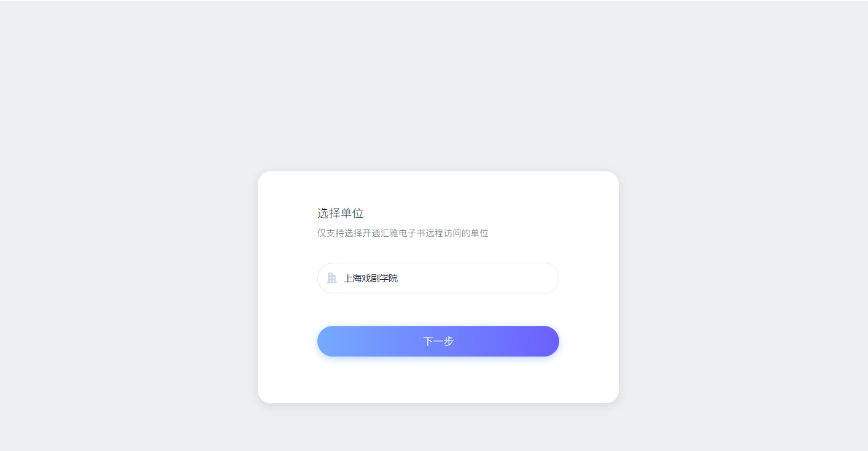This screenshot has height=451, width=868.
Task: Click the white card area above 选择单位
Action: click(x=438, y=189)
